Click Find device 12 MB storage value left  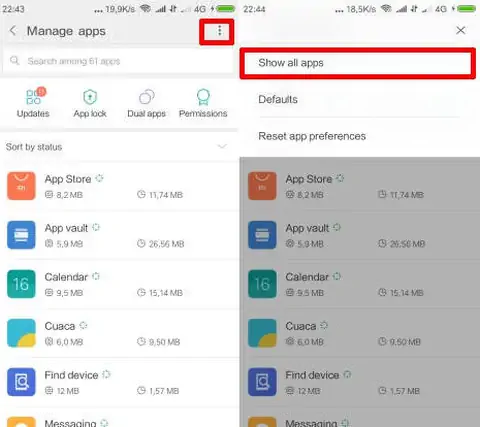[68, 391]
